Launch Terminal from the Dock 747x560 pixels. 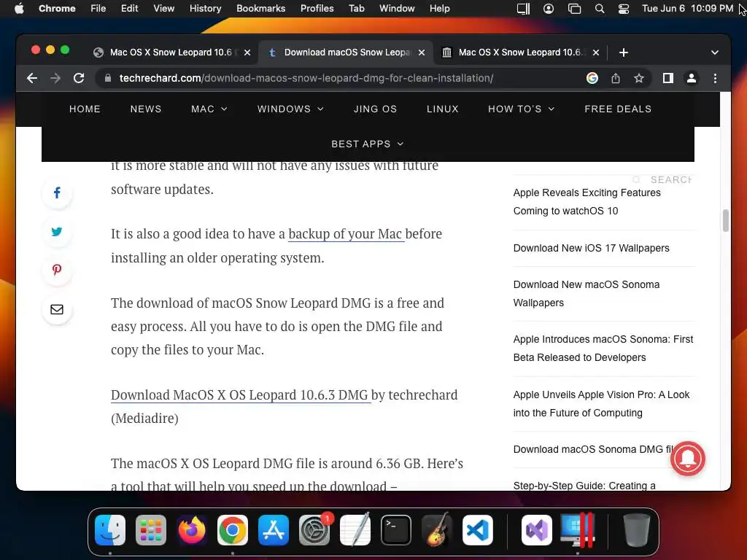(396, 530)
